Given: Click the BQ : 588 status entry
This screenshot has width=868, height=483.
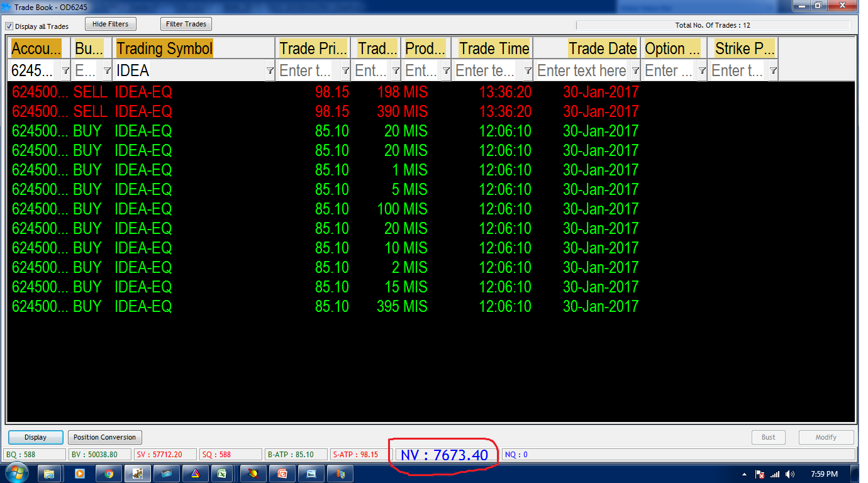Looking at the screenshot, I should 35,455.
